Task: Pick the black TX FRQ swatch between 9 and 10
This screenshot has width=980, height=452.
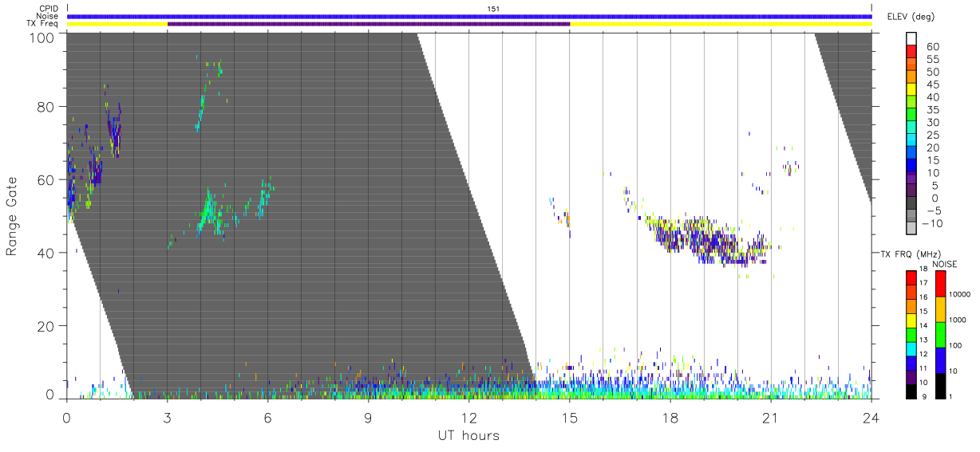Action: (911, 391)
